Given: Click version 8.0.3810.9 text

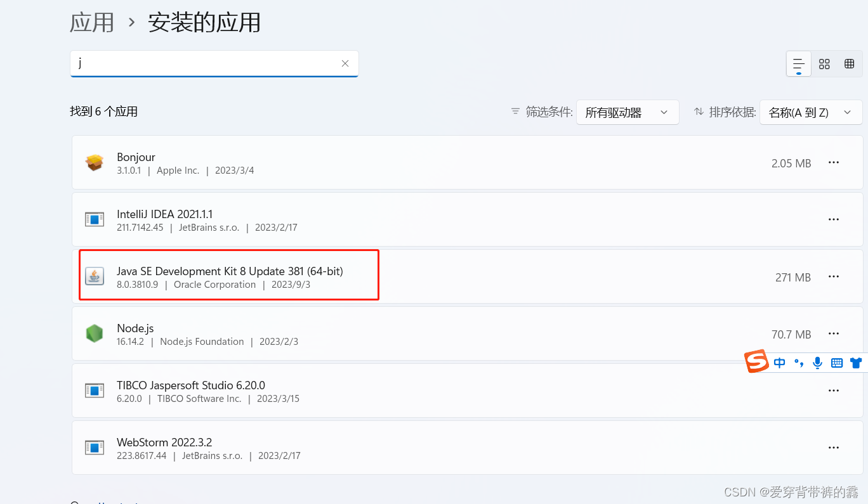Looking at the screenshot, I should pyautogui.click(x=138, y=285).
